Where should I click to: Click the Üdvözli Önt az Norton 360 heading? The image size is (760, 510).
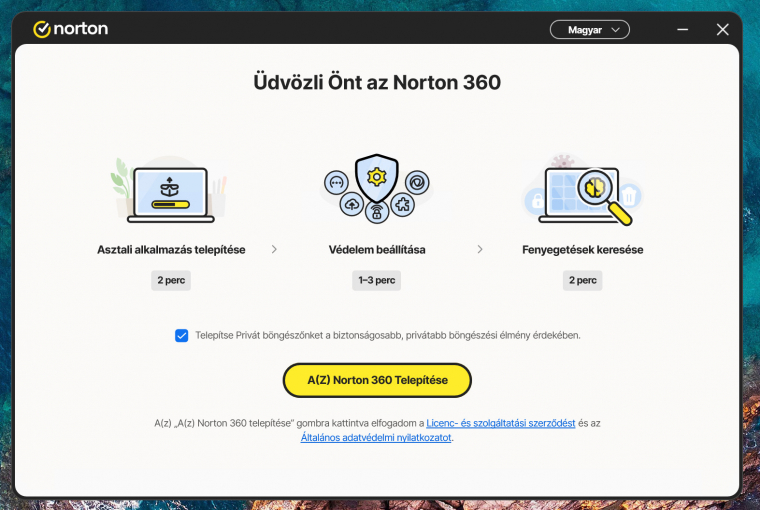pos(377,82)
